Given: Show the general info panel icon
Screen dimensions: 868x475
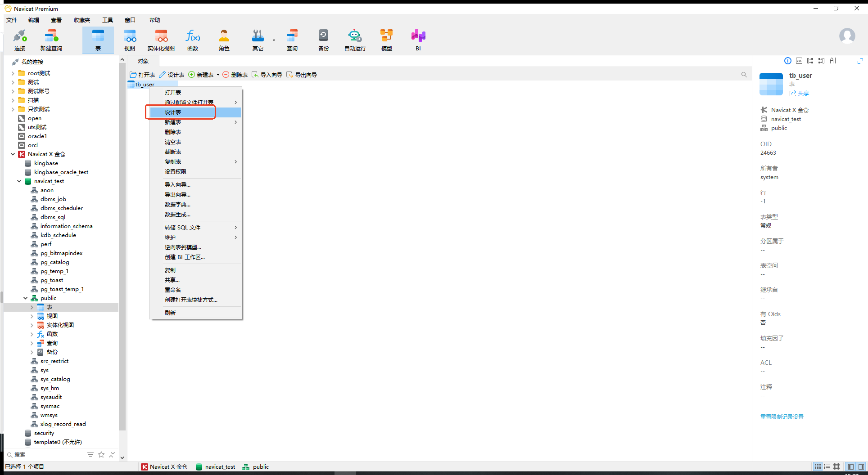Looking at the screenshot, I should coord(787,61).
